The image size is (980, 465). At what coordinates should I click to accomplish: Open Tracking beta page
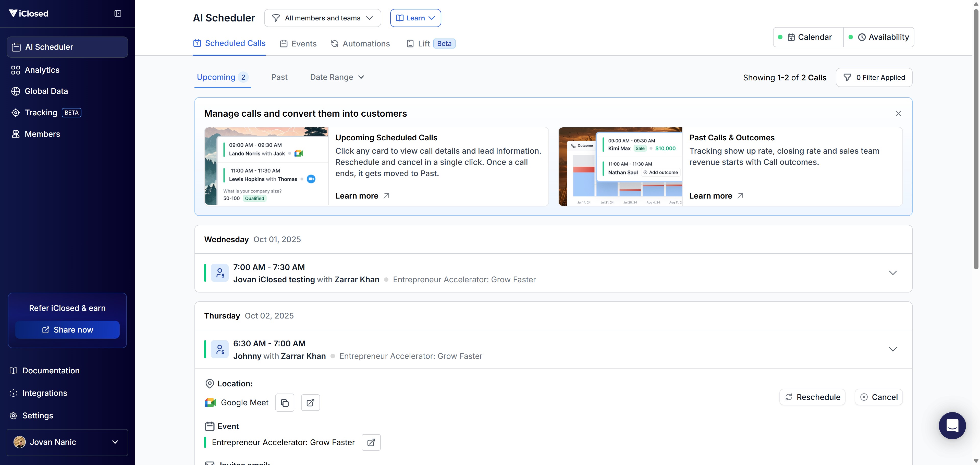41,113
